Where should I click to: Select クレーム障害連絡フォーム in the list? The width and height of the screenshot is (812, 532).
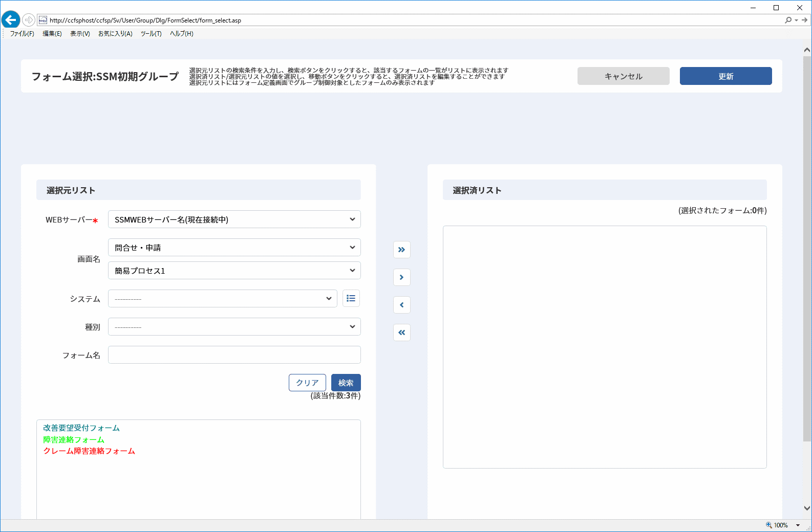(x=89, y=451)
